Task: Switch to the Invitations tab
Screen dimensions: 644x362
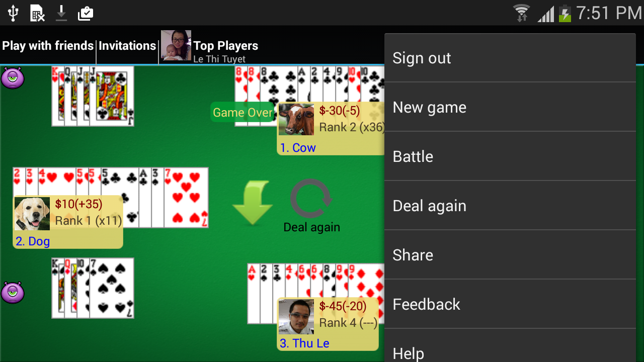Action: (127, 46)
